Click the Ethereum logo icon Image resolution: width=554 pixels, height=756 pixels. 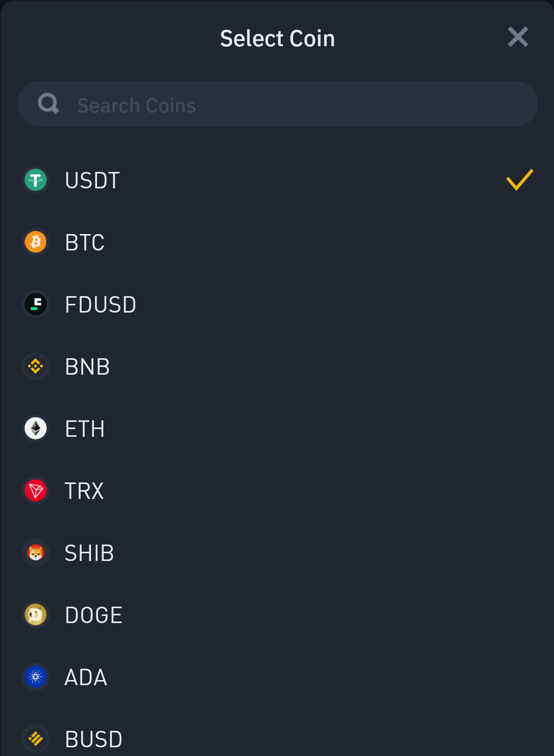point(35,429)
